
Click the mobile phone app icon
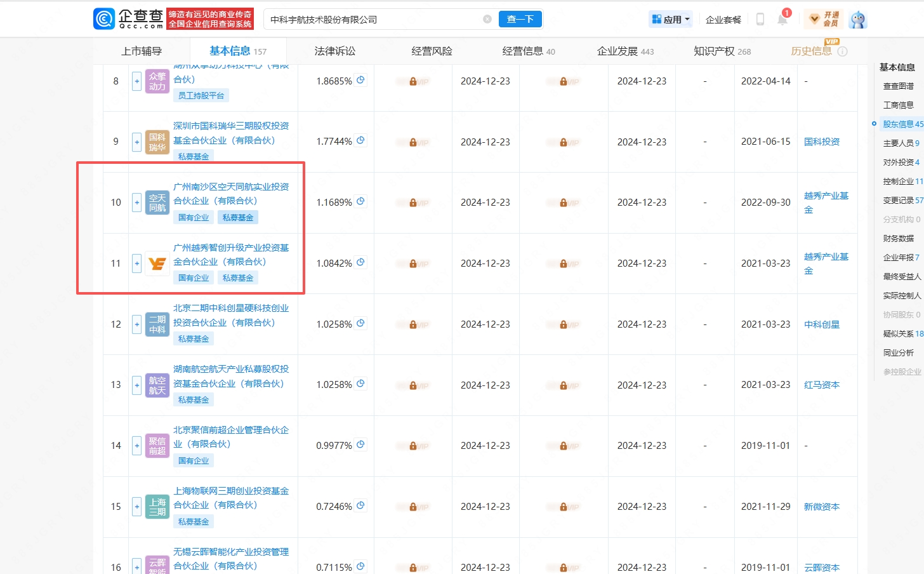pyautogui.click(x=760, y=19)
